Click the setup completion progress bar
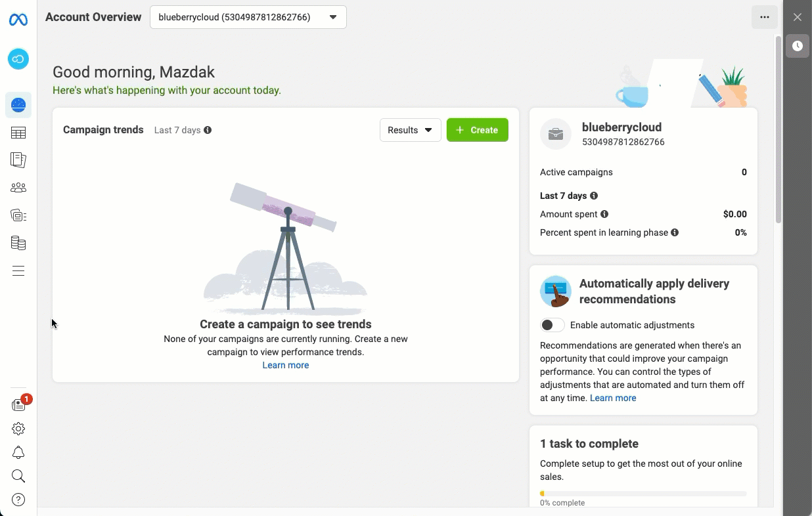This screenshot has width=812, height=516. tap(643, 494)
